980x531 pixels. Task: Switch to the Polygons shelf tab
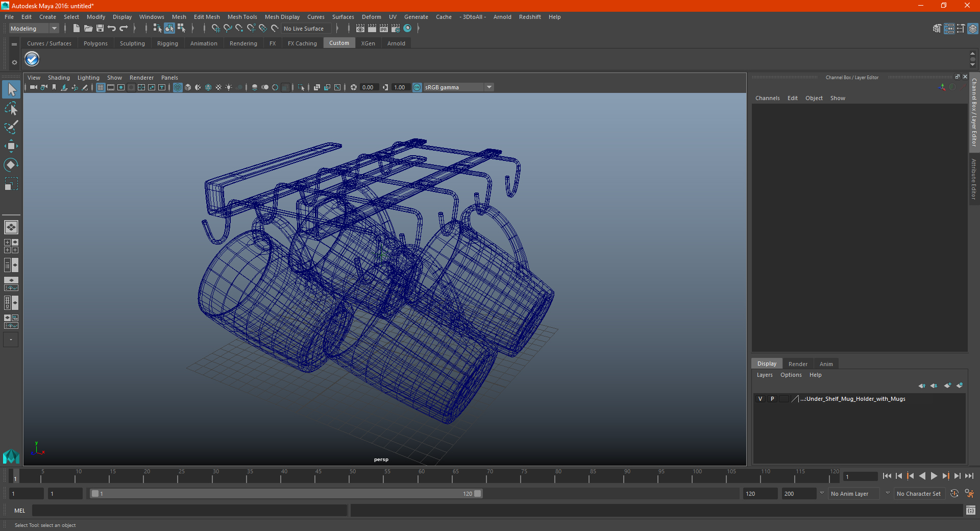(x=95, y=43)
